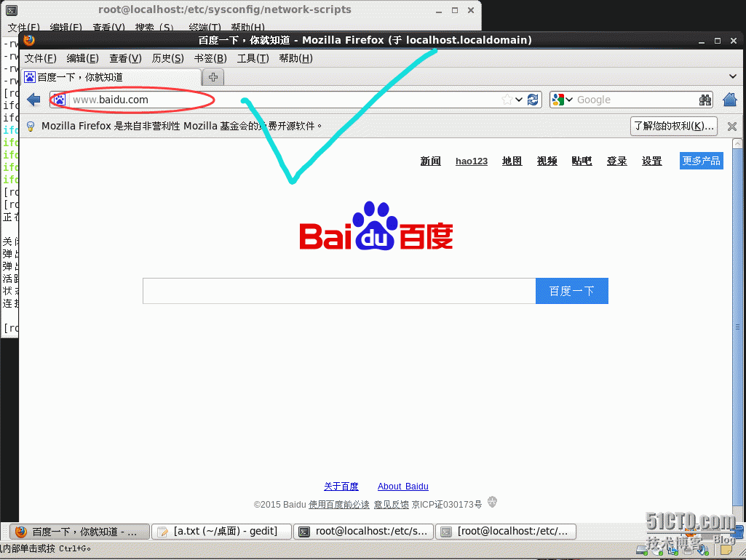Screen dimensions: 746x560
Task: Open the 关于百度 link
Action: [x=341, y=487]
